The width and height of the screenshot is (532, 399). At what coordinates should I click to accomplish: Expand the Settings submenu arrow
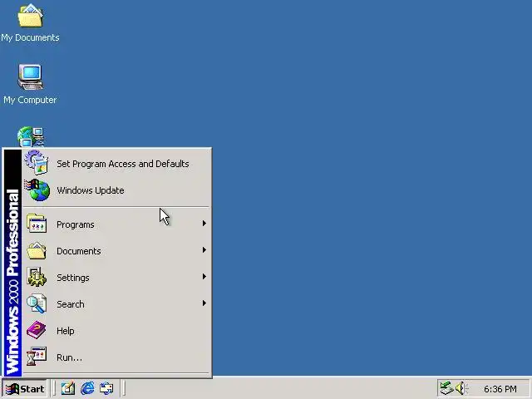coord(204,277)
